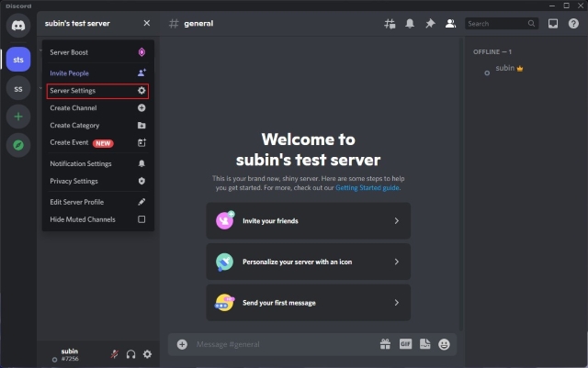Screen dimensions: 588x368
Task: Click the Edit Server Profile pencil icon
Action: click(141, 202)
